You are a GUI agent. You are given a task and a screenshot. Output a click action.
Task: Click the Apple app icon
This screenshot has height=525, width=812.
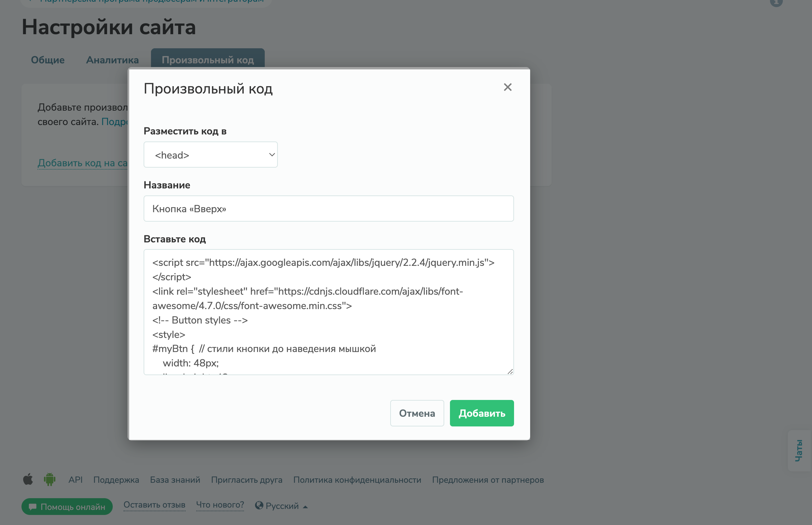(x=28, y=479)
